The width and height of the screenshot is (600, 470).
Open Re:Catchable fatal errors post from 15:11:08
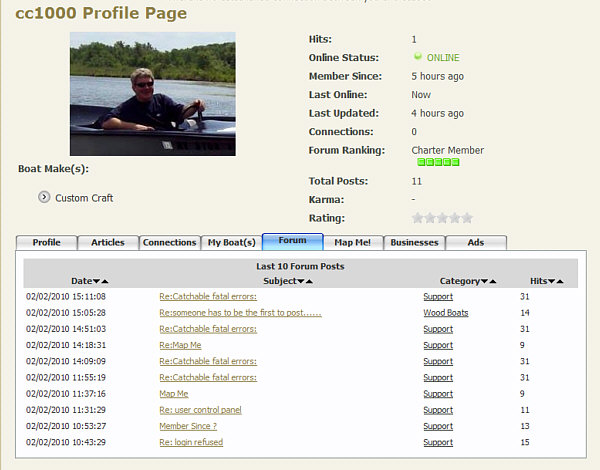point(208,297)
